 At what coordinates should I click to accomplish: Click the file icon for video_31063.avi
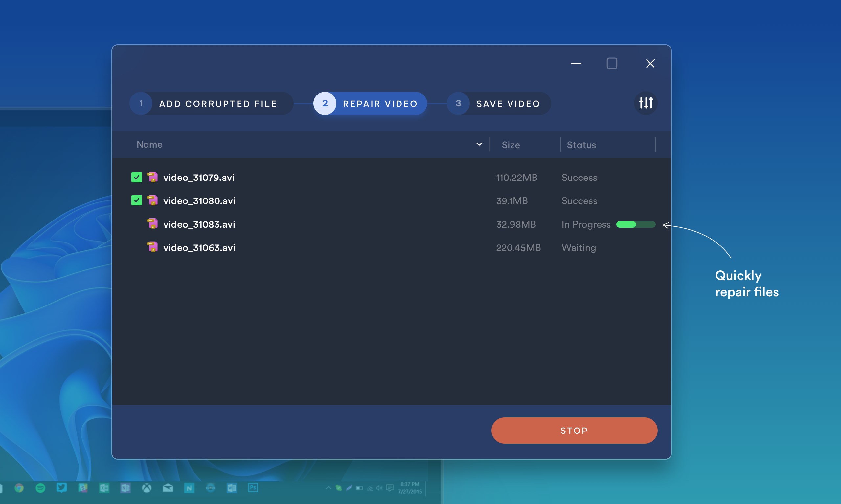(152, 247)
